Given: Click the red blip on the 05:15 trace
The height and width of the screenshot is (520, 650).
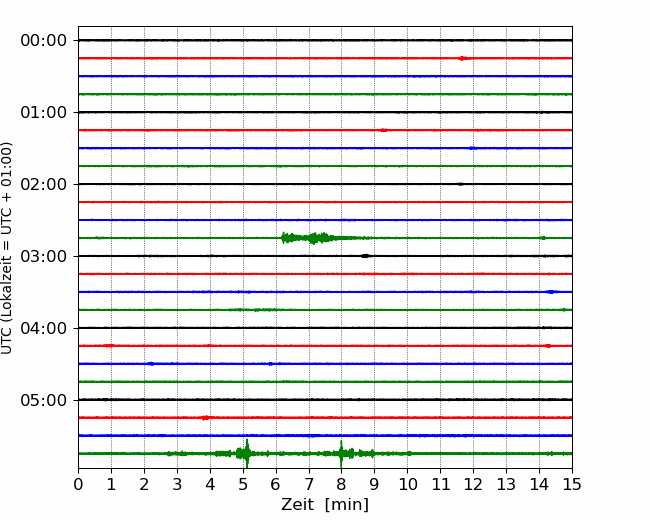Looking at the screenshot, I should [x=206, y=418].
